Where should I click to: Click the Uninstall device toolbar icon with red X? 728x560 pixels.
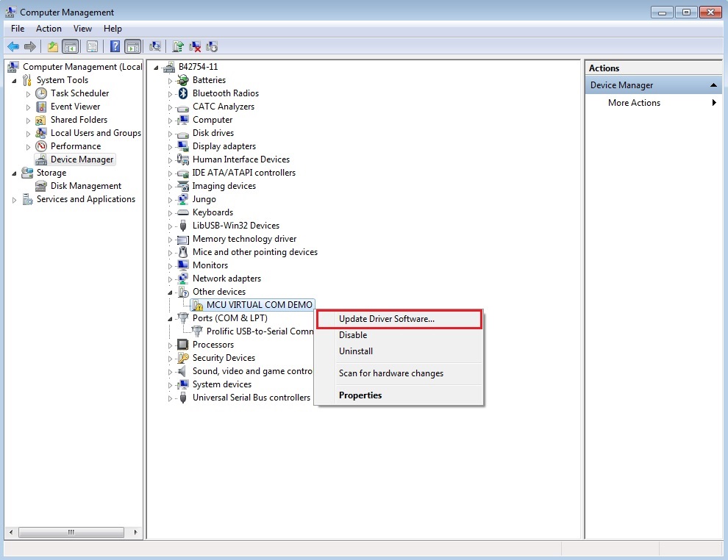(195, 46)
